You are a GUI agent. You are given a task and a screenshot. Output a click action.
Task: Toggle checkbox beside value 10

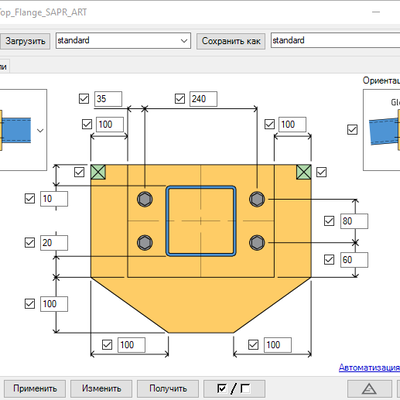pyautogui.click(x=30, y=199)
